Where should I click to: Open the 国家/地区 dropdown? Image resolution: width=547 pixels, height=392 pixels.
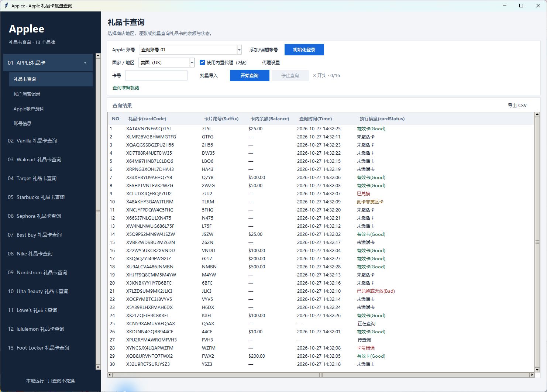coord(192,63)
